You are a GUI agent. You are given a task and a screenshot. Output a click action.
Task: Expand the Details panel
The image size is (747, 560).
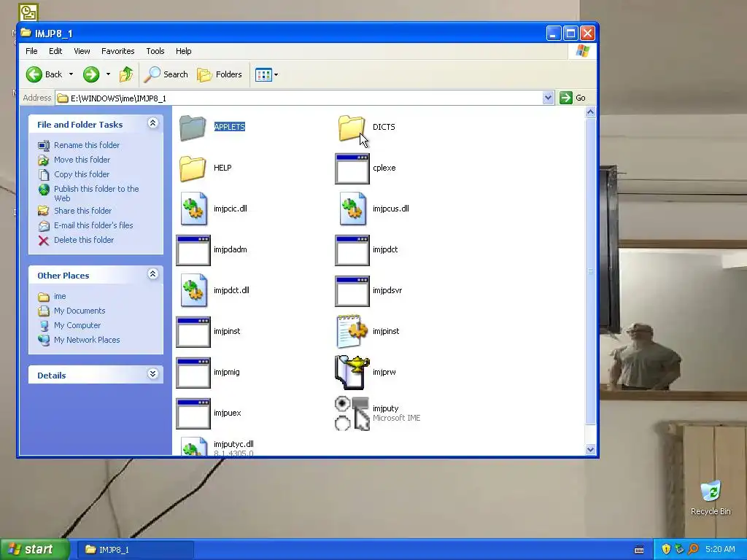click(153, 374)
